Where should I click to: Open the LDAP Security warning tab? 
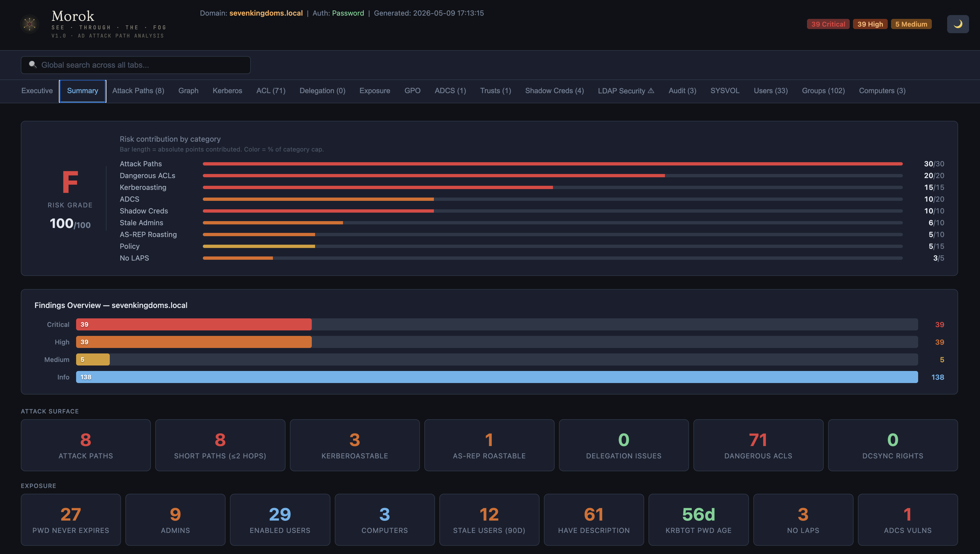[x=626, y=91]
